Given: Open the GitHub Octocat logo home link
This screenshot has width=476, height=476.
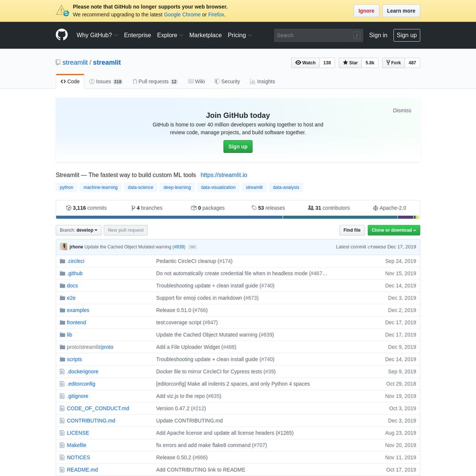Looking at the screenshot, I should pyautogui.click(x=61, y=35).
